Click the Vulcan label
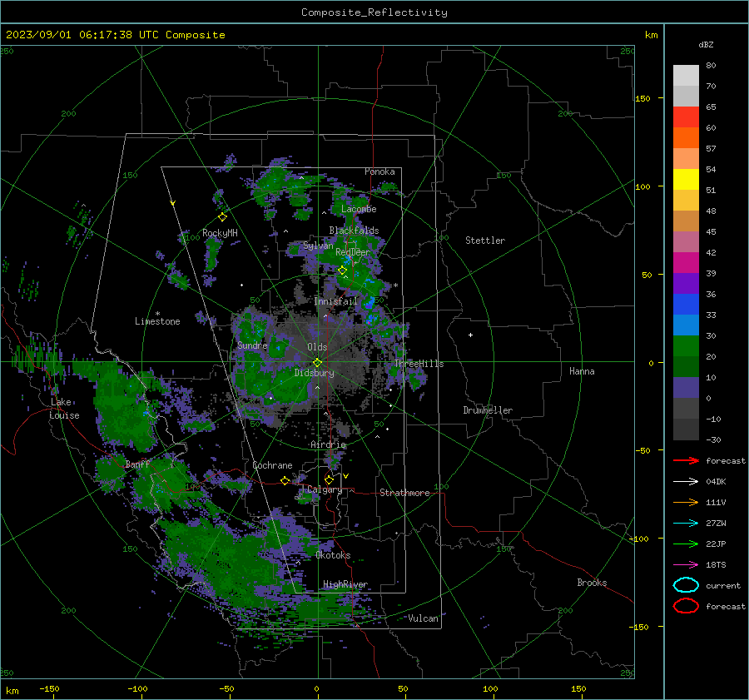 tap(424, 618)
